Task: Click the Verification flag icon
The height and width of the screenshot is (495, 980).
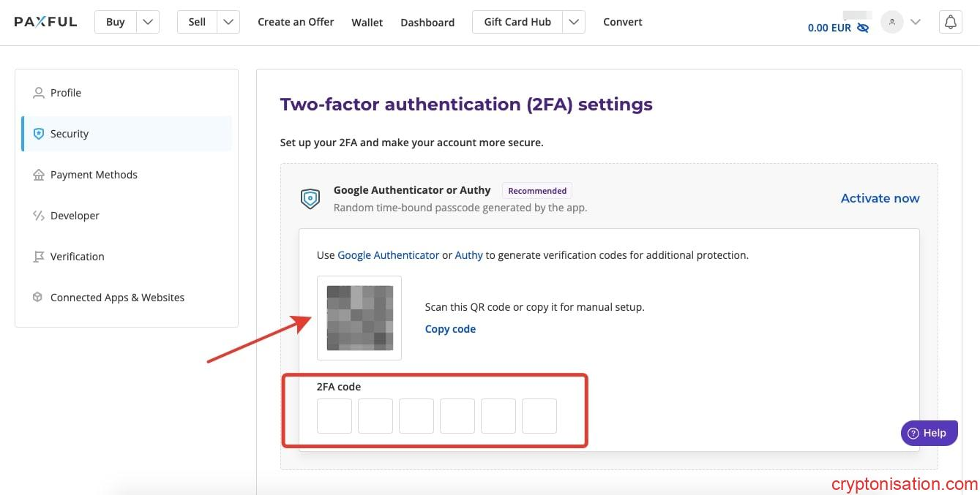Action: 39,257
